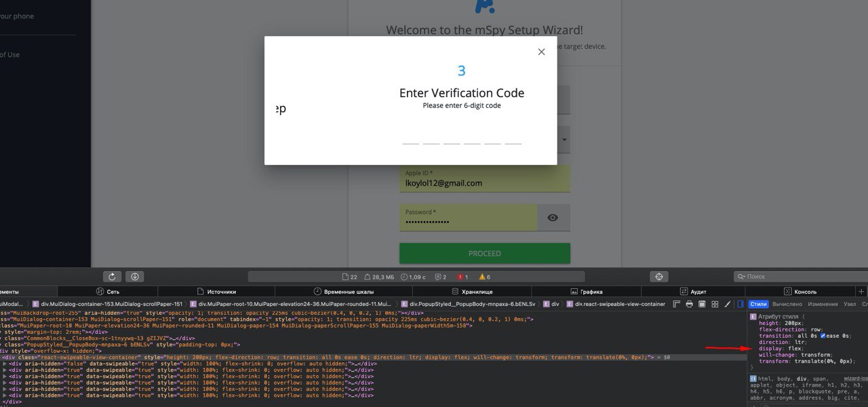Select the Вычислено sidebar tab

pyautogui.click(x=787, y=304)
